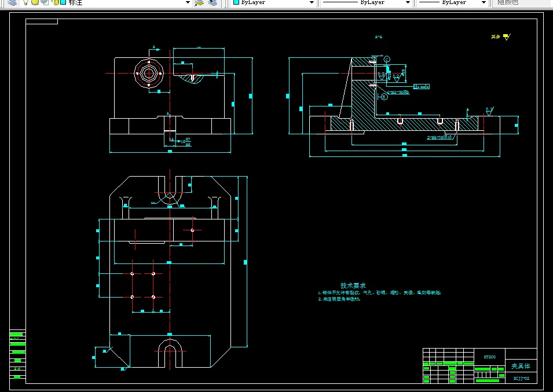Viewport: 553px width, 392px height.
Task: Click the cyan layer color square for 标注
Action: tap(64, 2)
